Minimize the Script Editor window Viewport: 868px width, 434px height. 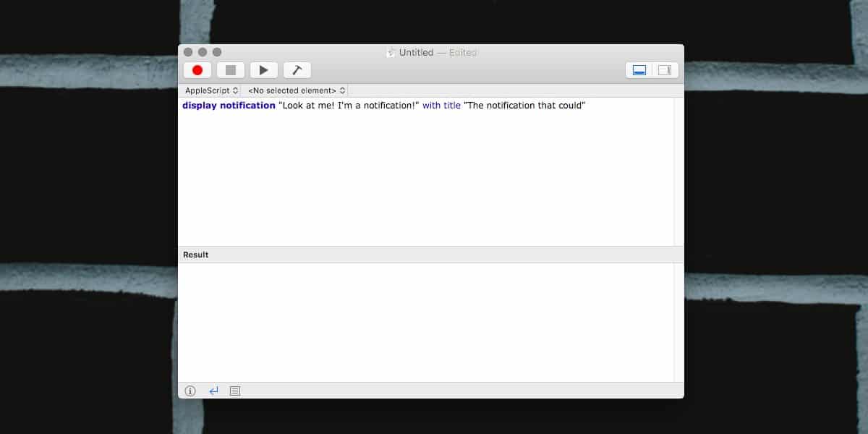(203, 52)
